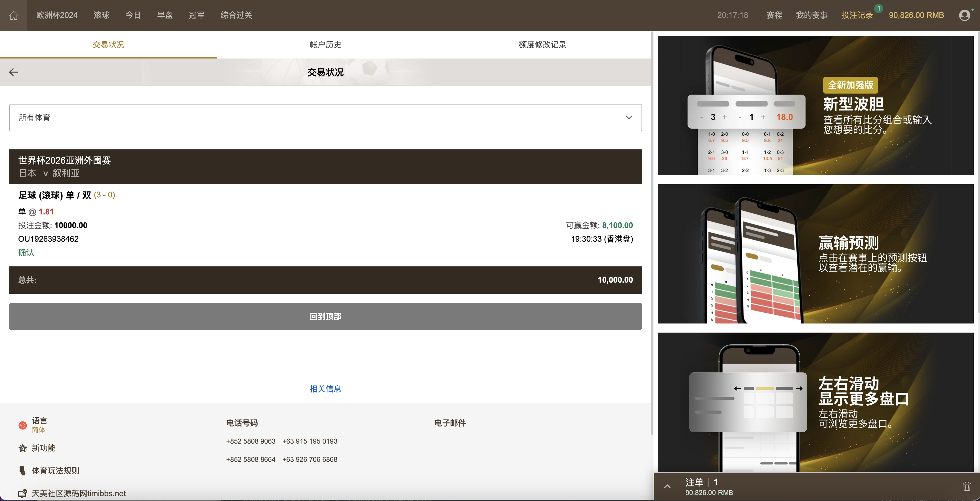This screenshot has height=501, width=980.
Task: Click the back arrow above 交易状况
Action: pos(14,72)
